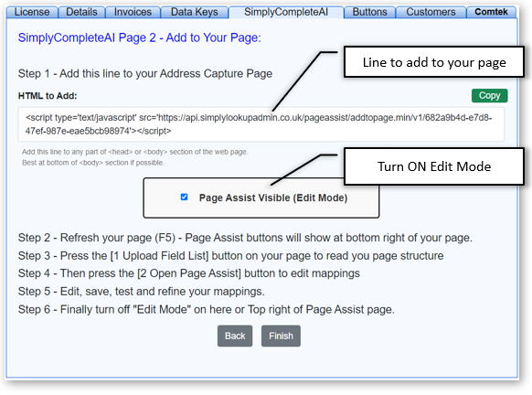Click the 'Page Assist Visible (Edit Mode)' label text
The image size is (532, 395).
273,197
